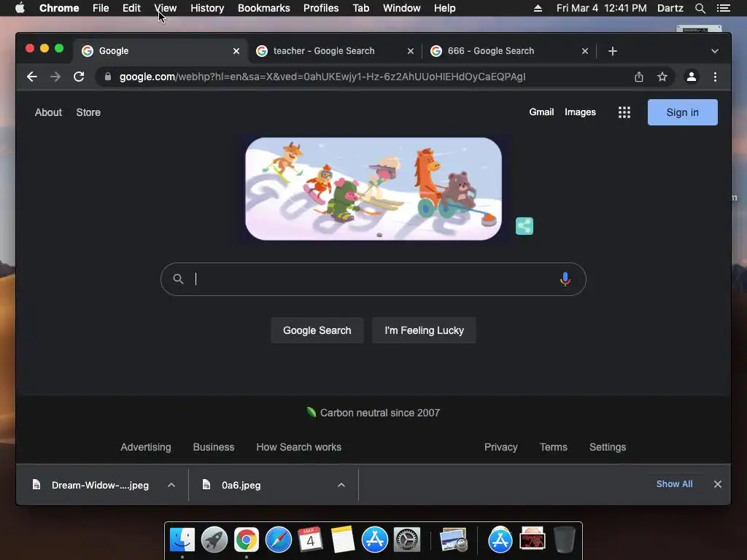Open the Tab menu

[360, 8]
